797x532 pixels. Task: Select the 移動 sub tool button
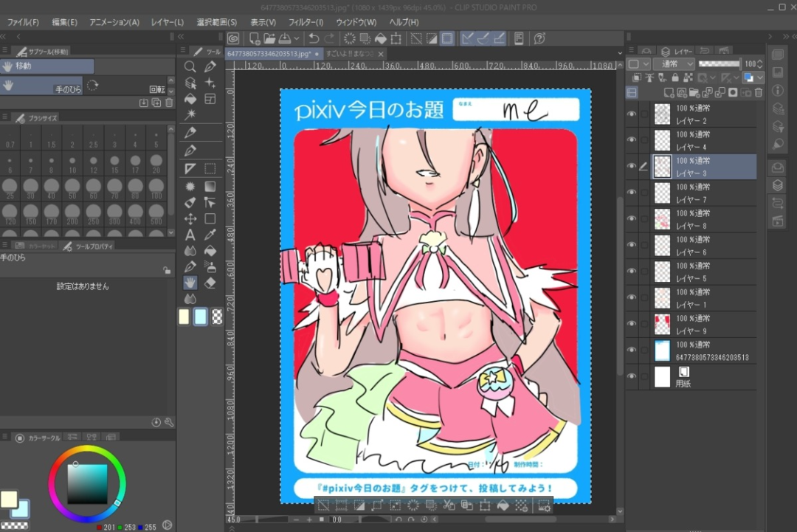47,66
